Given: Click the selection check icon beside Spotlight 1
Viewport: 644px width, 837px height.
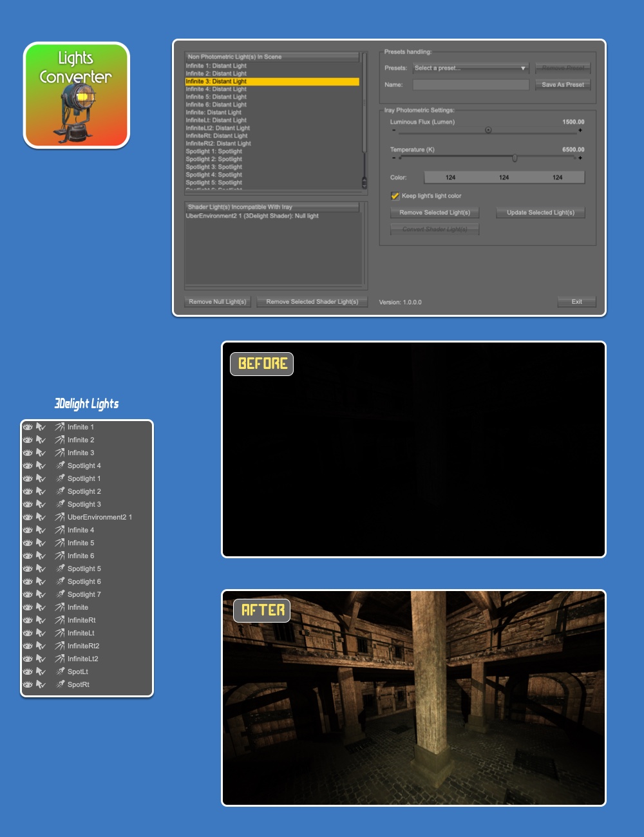Looking at the screenshot, I should tap(41, 478).
